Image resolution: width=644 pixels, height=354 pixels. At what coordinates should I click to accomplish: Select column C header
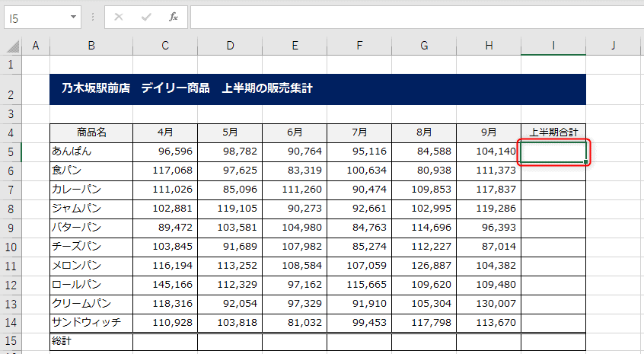point(165,46)
